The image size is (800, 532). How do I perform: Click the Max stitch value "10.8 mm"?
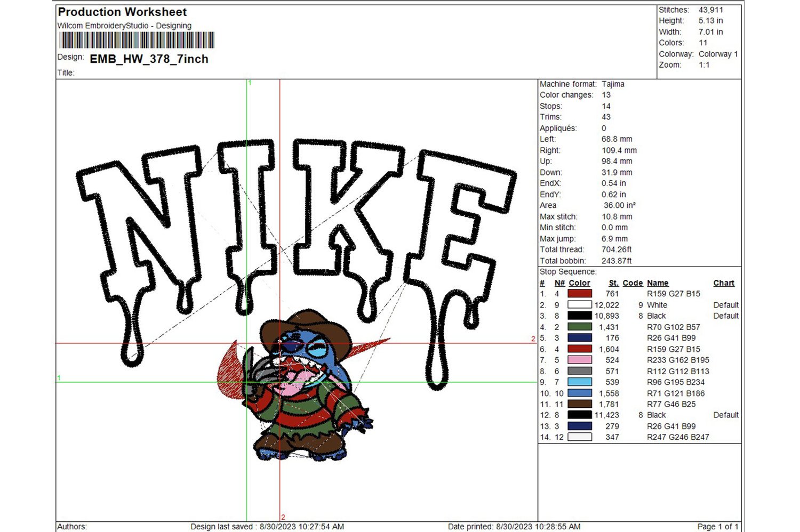pyautogui.click(x=617, y=217)
